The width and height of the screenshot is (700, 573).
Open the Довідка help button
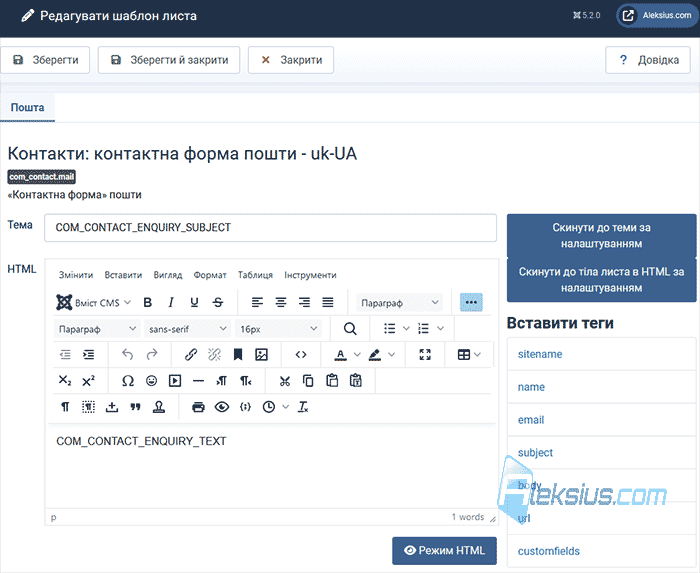coord(648,60)
